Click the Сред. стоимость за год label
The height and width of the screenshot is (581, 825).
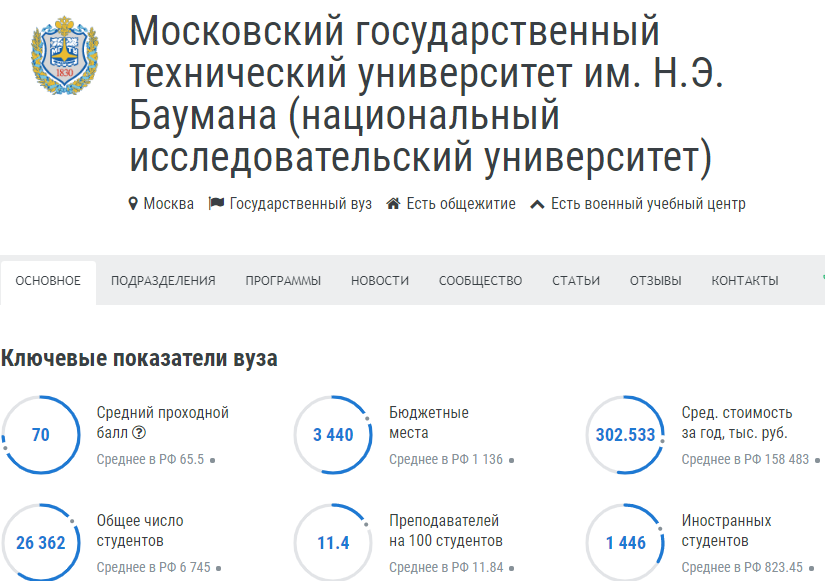coord(737,423)
